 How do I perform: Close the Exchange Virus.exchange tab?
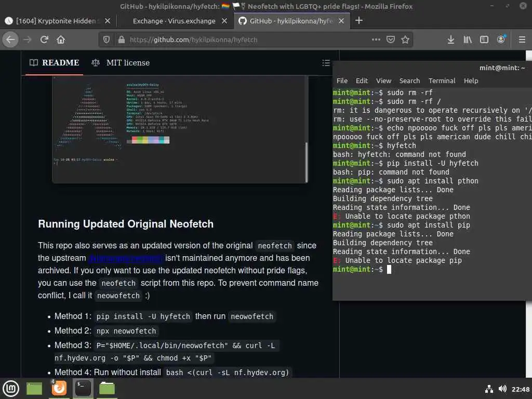pyautogui.click(x=224, y=21)
